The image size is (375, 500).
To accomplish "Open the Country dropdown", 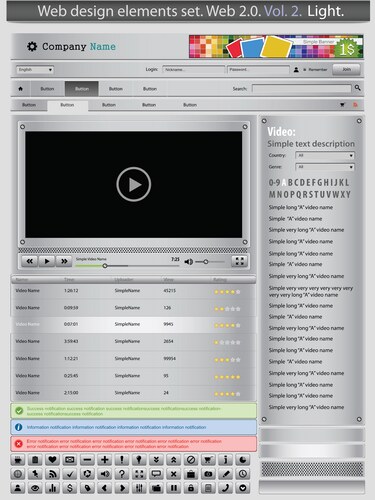I will [324, 155].
